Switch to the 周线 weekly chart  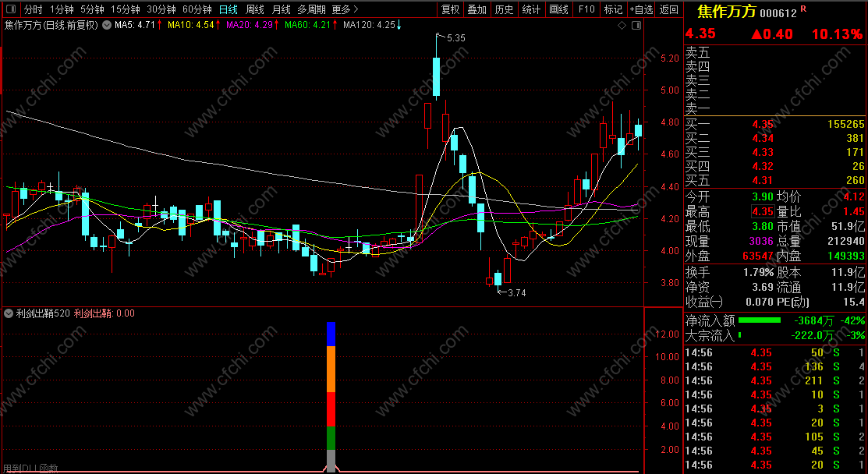(255, 9)
